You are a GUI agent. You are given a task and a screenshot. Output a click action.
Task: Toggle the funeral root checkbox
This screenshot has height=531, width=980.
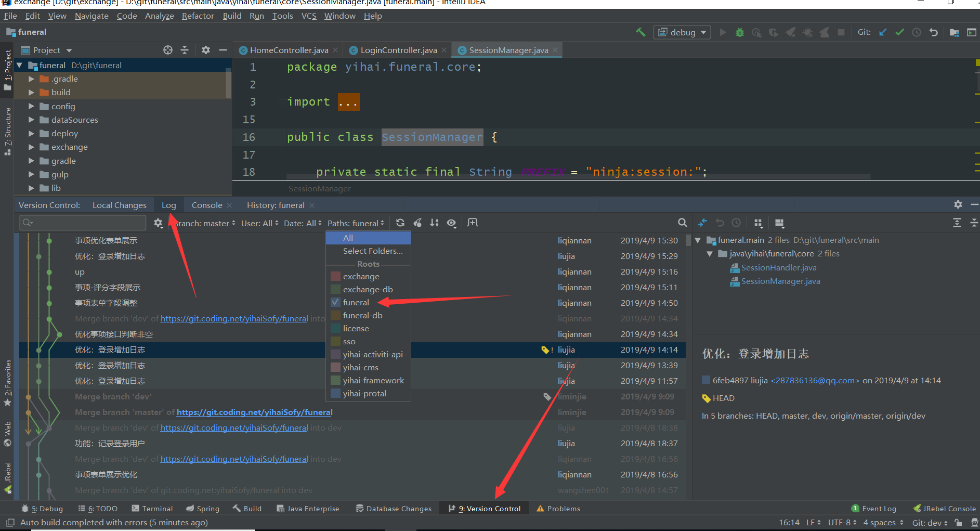(335, 302)
